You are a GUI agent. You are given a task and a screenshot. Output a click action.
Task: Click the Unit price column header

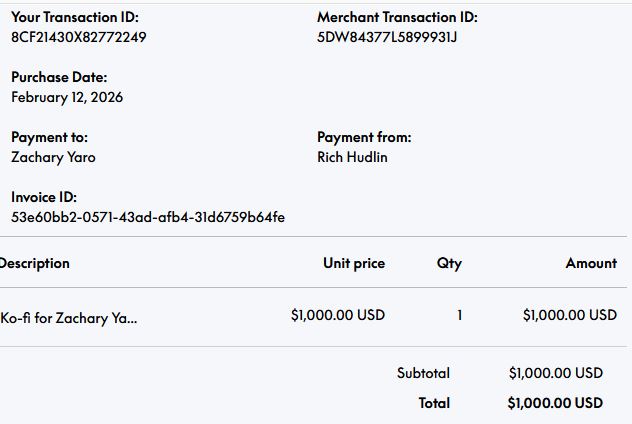pyautogui.click(x=354, y=263)
